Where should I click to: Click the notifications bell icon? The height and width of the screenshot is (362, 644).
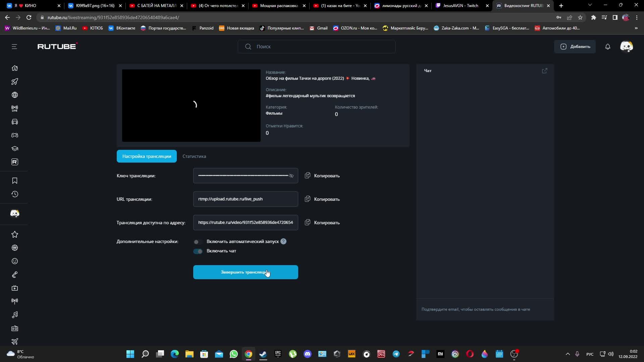click(607, 47)
